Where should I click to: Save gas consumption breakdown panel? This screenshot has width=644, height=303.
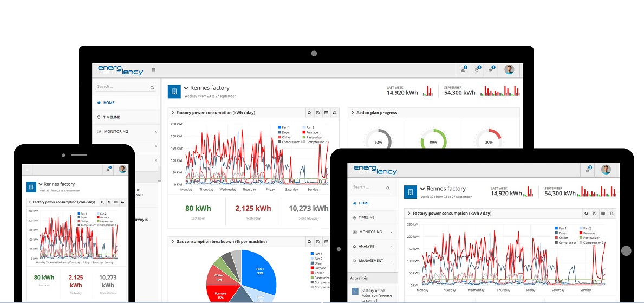(318, 241)
